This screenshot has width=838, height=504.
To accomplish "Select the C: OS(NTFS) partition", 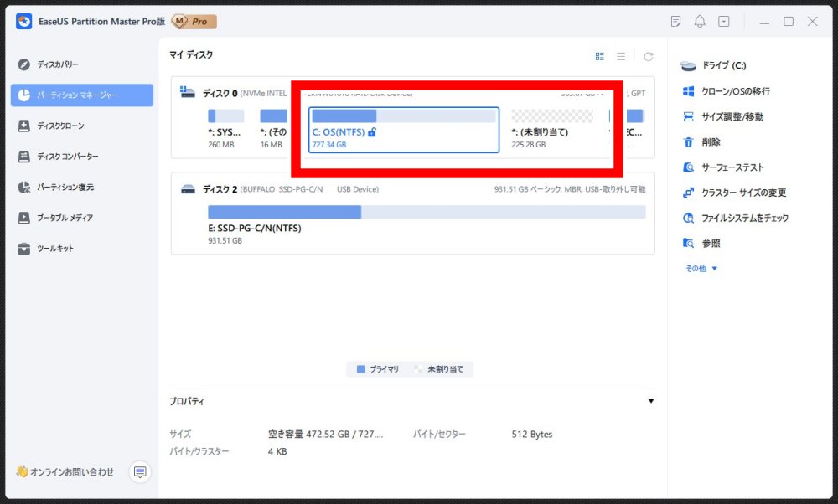I will coord(404,130).
